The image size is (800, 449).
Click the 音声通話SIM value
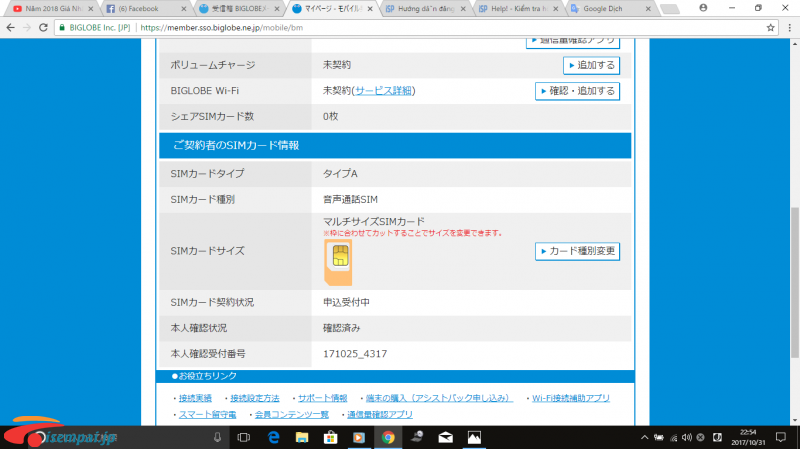[351, 199]
